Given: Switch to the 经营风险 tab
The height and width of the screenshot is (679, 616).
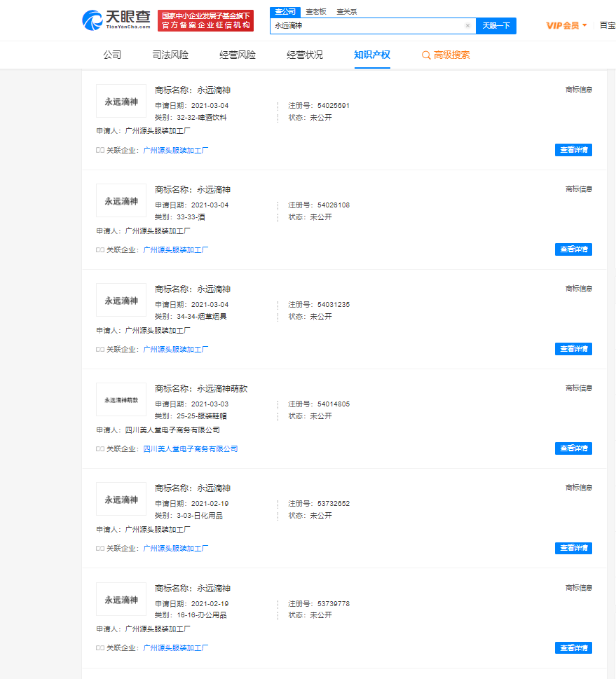Looking at the screenshot, I should (238, 55).
